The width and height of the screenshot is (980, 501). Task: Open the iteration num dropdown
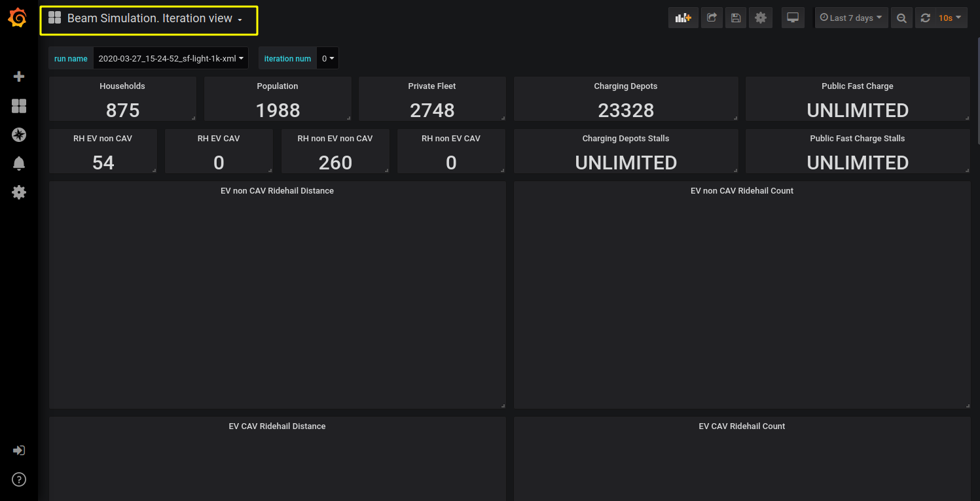[x=328, y=58]
